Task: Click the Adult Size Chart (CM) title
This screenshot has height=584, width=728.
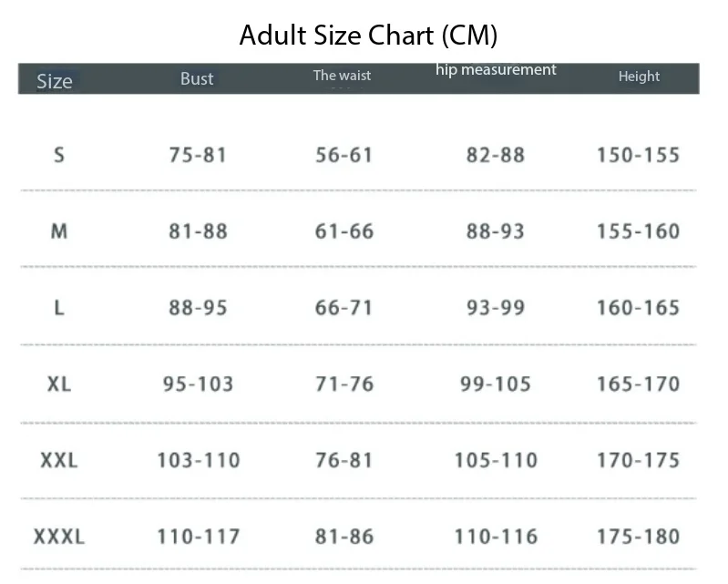Action: point(368,36)
